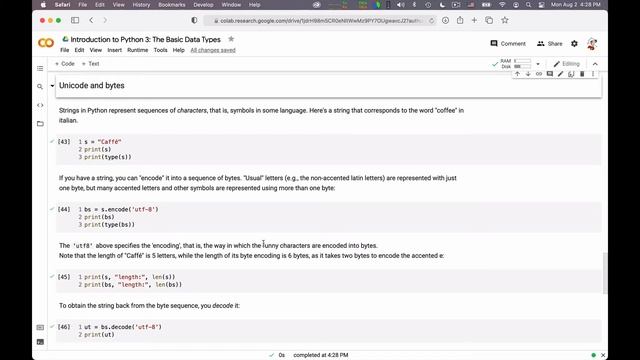Open the code snippets panel

(40, 105)
